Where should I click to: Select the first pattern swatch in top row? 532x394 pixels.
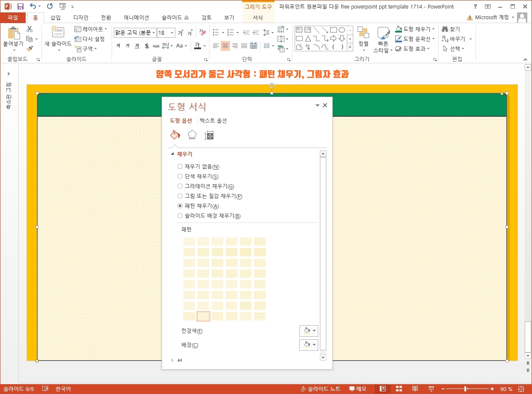point(189,241)
